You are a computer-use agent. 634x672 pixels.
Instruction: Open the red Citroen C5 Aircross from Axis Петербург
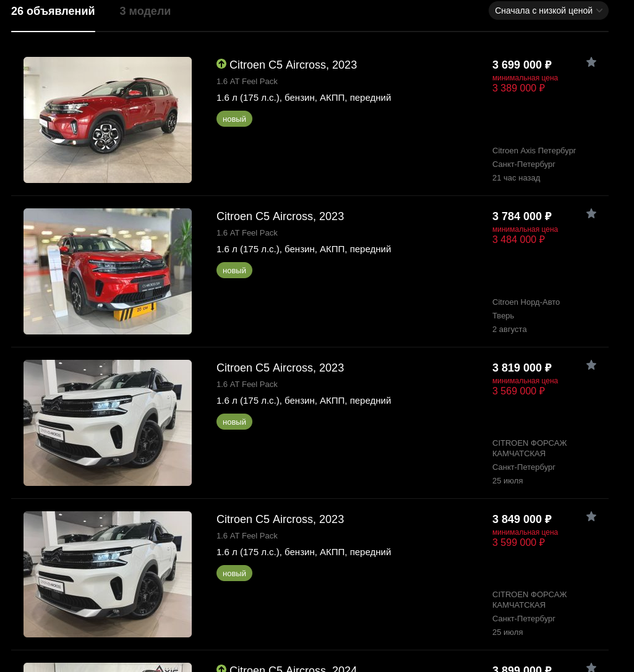click(x=108, y=120)
